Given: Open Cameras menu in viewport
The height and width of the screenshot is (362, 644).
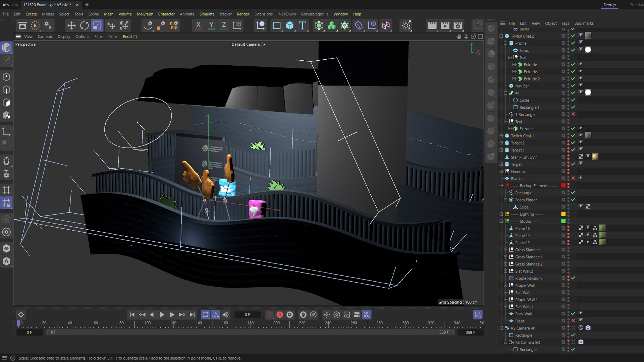Looking at the screenshot, I should tap(45, 37).
